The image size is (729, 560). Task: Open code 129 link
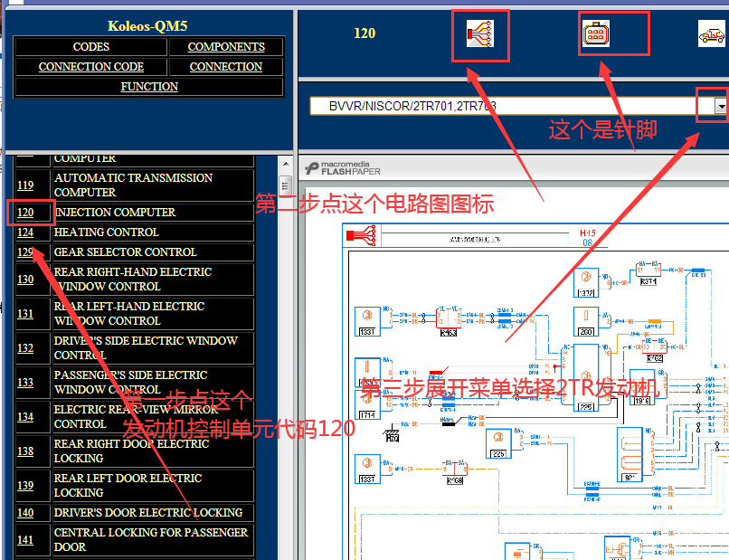coord(25,252)
